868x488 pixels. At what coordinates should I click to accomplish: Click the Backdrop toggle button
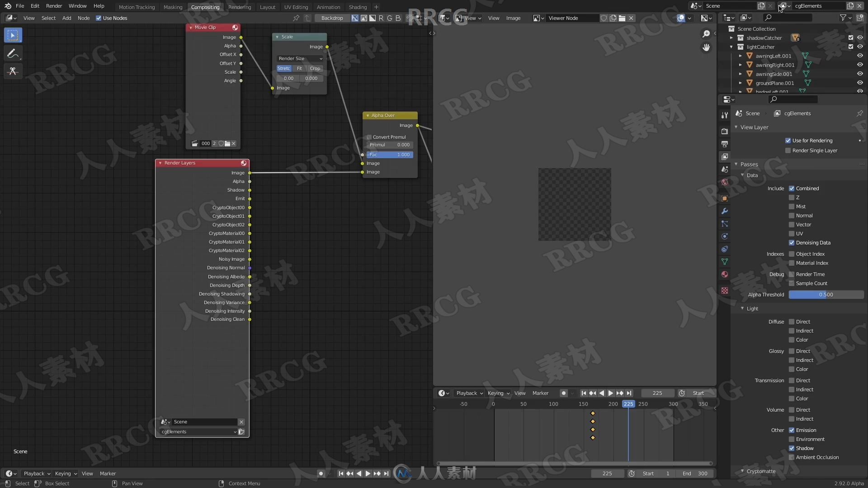pyautogui.click(x=333, y=18)
